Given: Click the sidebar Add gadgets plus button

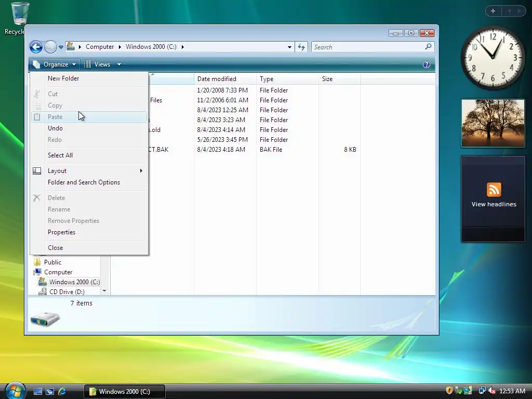Looking at the screenshot, I should click(x=493, y=11).
